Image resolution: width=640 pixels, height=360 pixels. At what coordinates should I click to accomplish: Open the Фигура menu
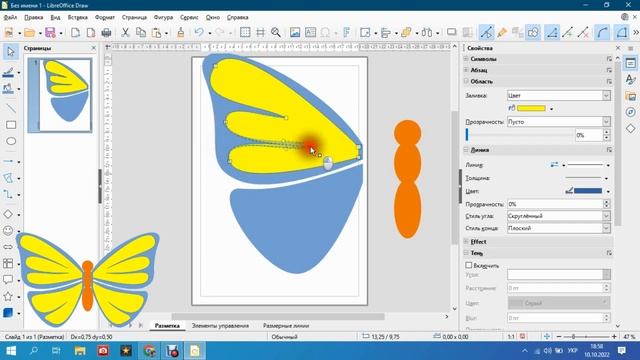(163, 18)
